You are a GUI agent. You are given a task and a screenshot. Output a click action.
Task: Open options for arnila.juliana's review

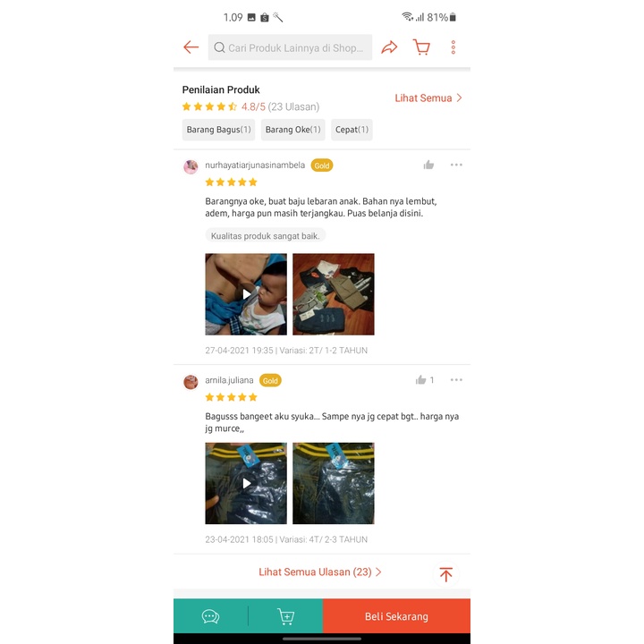[x=456, y=380]
